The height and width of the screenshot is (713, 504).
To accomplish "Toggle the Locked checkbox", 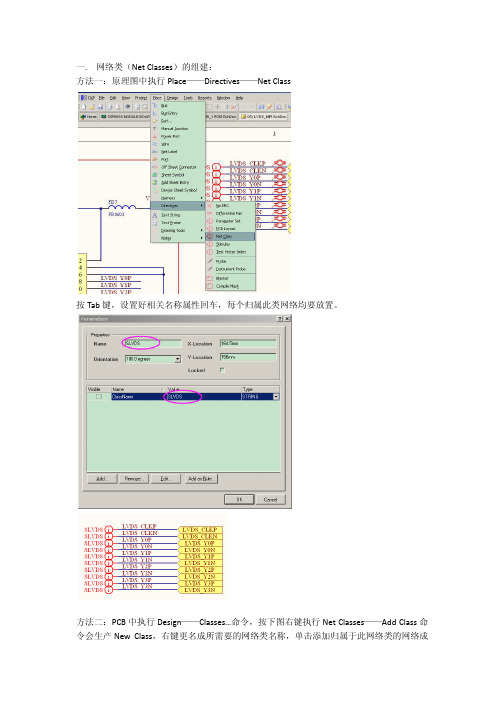I will [x=222, y=370].
